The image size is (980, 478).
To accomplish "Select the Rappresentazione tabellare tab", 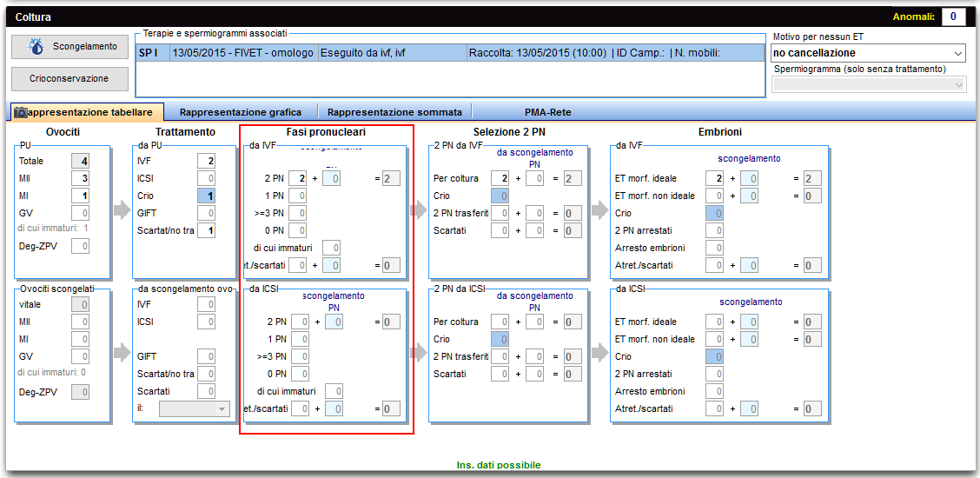I will pos(88,112).
